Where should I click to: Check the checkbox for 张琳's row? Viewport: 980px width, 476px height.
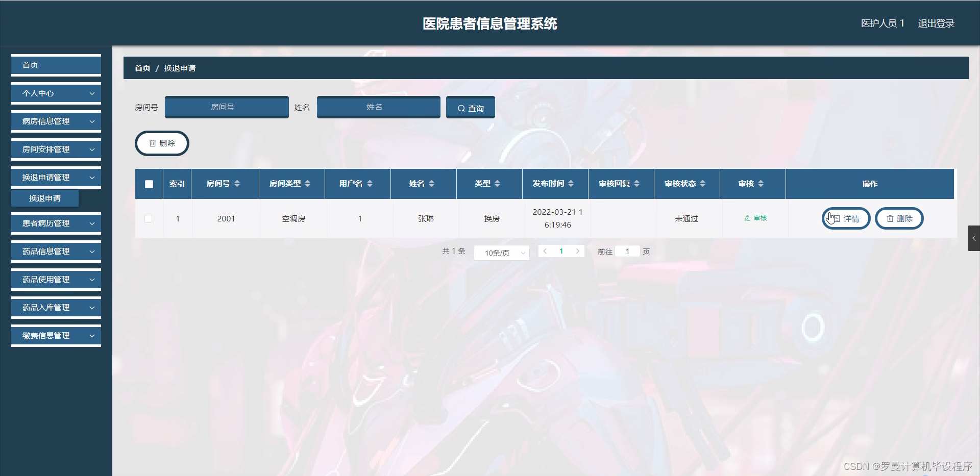click(x=149, y=219)
